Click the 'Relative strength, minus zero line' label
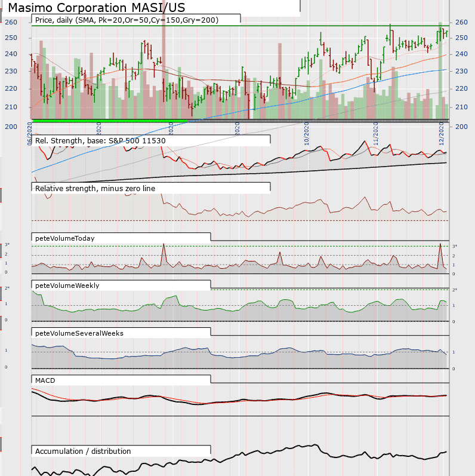475x476 pixels. (95, 189)
